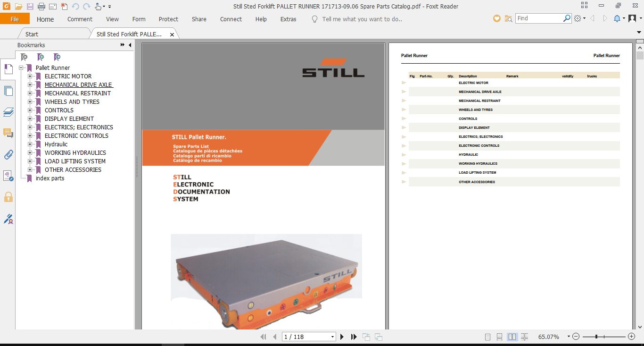
Task: Switch to the Comment ribbon tab
Action: point(80,19)
